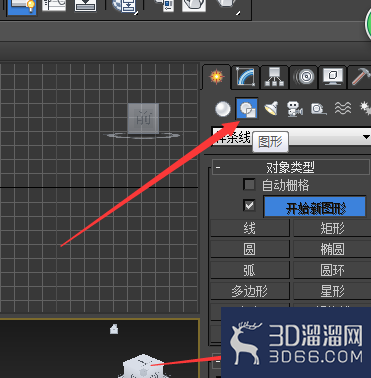
Task: Click the 开始新图形 button
Action: point(315,207)
